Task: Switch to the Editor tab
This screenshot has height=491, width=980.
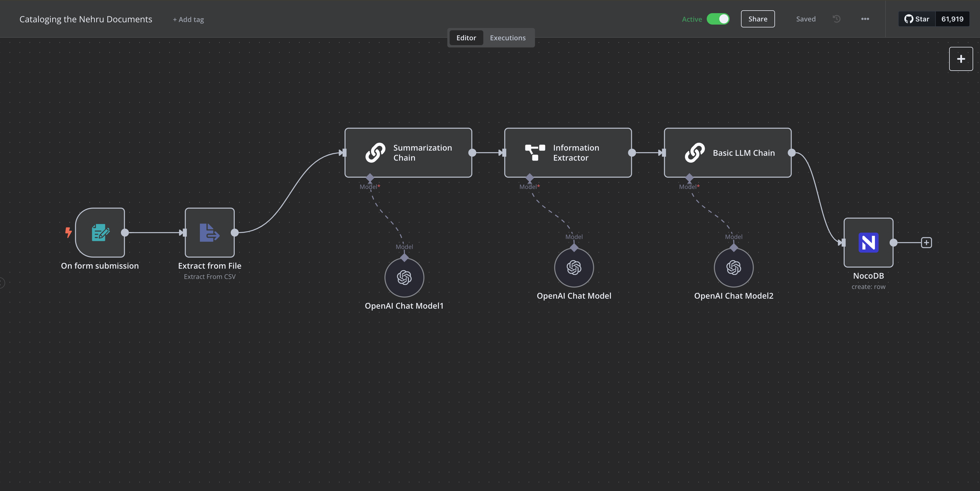Action: pyautogui.click(x=466, y=38)
